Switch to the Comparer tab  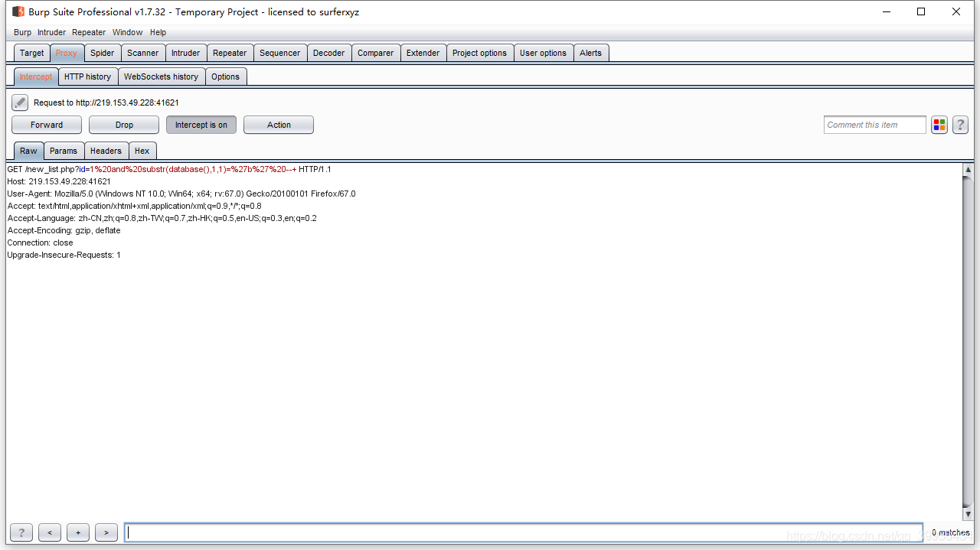(376, 53)
